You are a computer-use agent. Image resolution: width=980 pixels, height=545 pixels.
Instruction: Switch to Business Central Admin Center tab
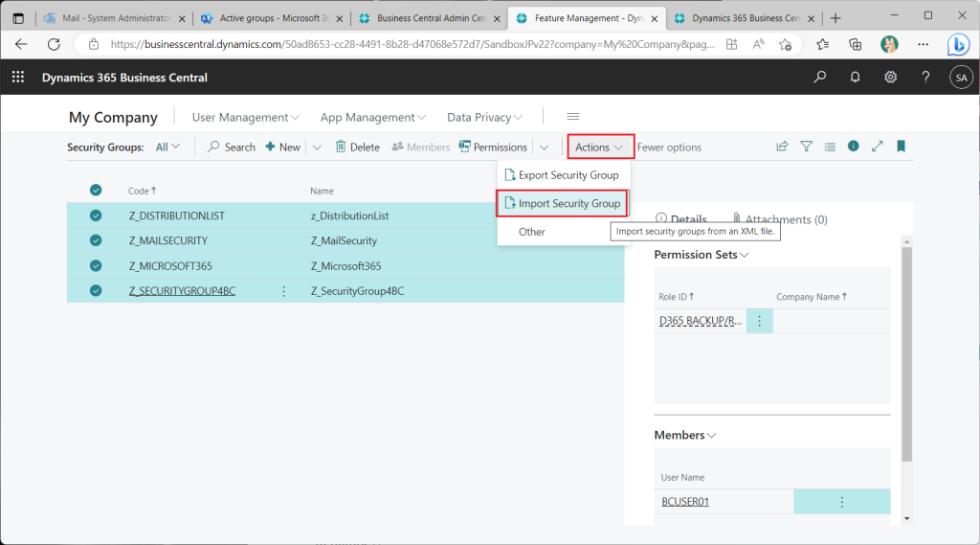point(430,18)
